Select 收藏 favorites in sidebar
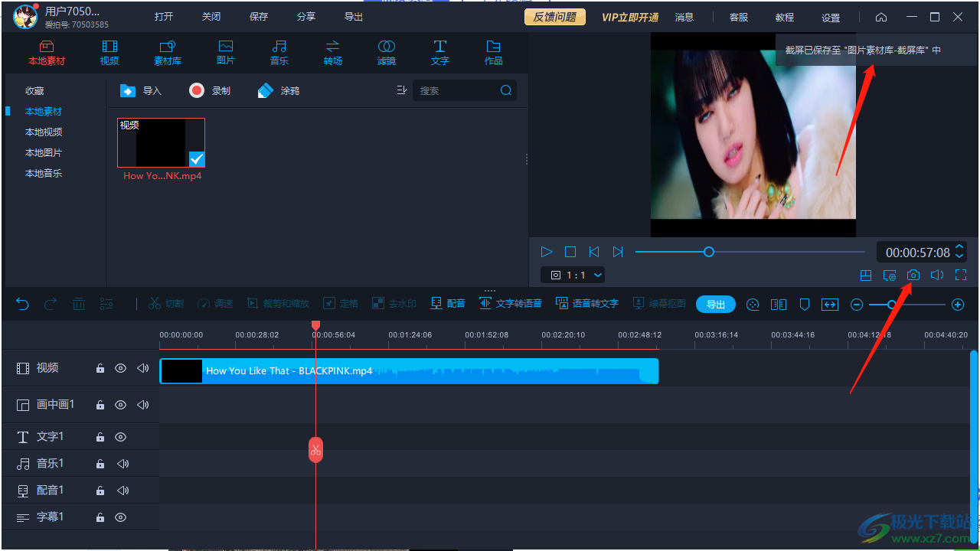This screenshot has width=980, height=551. (x=34, y=91)
